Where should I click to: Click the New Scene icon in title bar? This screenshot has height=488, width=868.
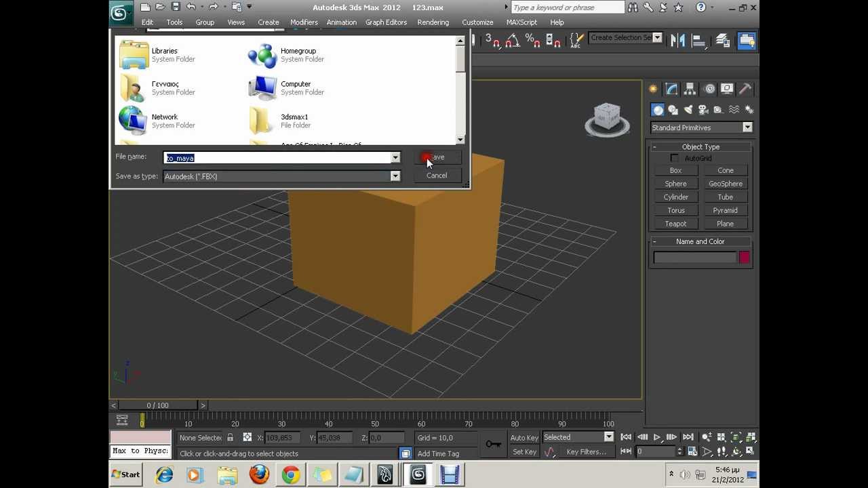(145, 7)
